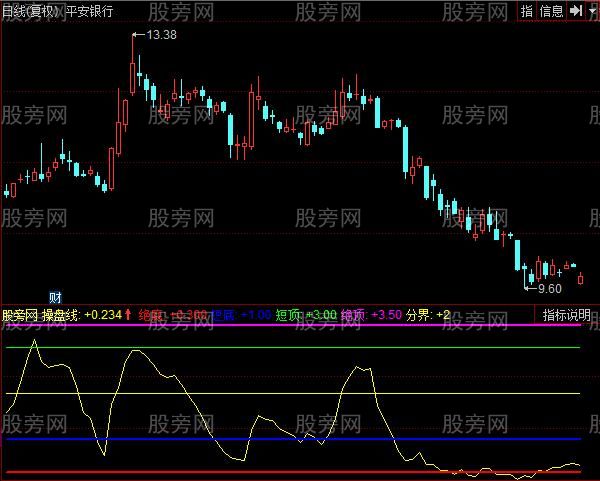600x481 pixels.
Task: Select the green 短顶 horizontal line
Action: (293, 347)
